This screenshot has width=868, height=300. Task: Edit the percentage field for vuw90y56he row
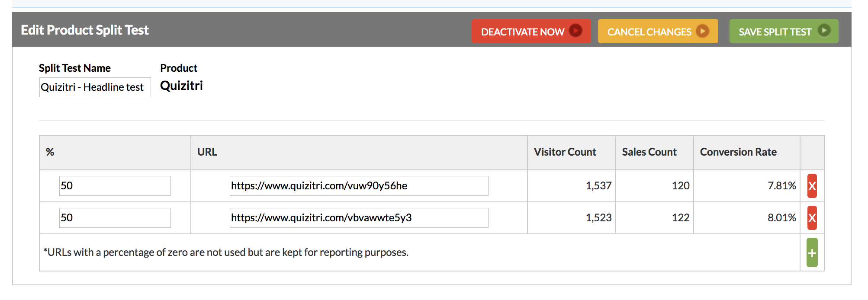tap(115, 186)
